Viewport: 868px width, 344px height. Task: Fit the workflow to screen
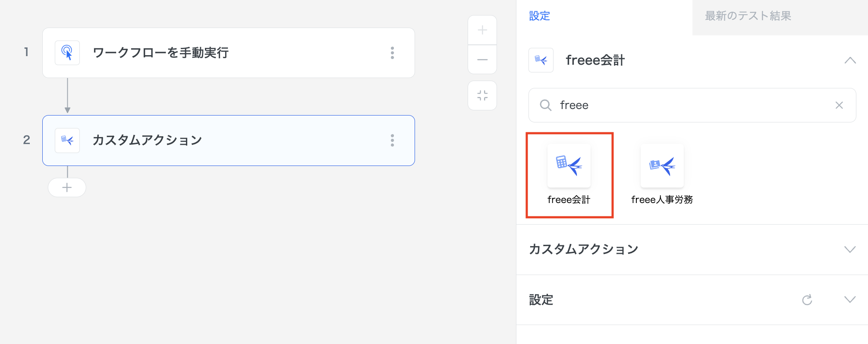tap(482, 95)
